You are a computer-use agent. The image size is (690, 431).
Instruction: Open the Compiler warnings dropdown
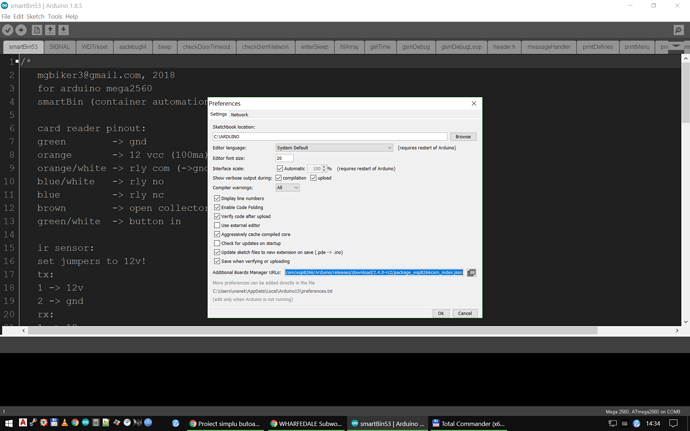287,188
